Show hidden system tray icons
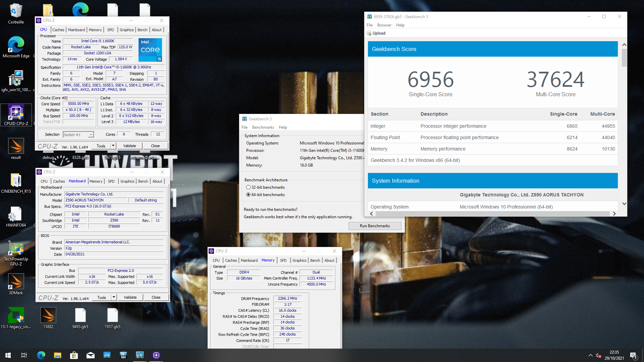The height and width of the screenshot is (362, 644). click(590, 355)
